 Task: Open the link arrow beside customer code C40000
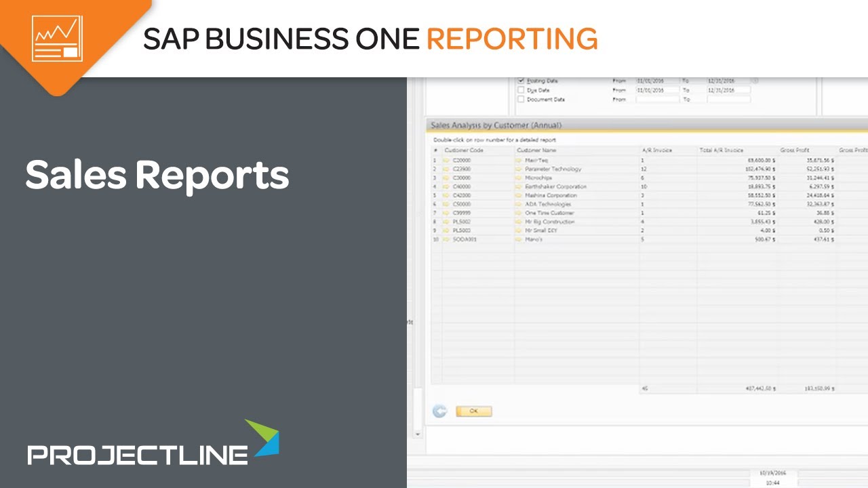pyautogui.click(x=446, y=187)
